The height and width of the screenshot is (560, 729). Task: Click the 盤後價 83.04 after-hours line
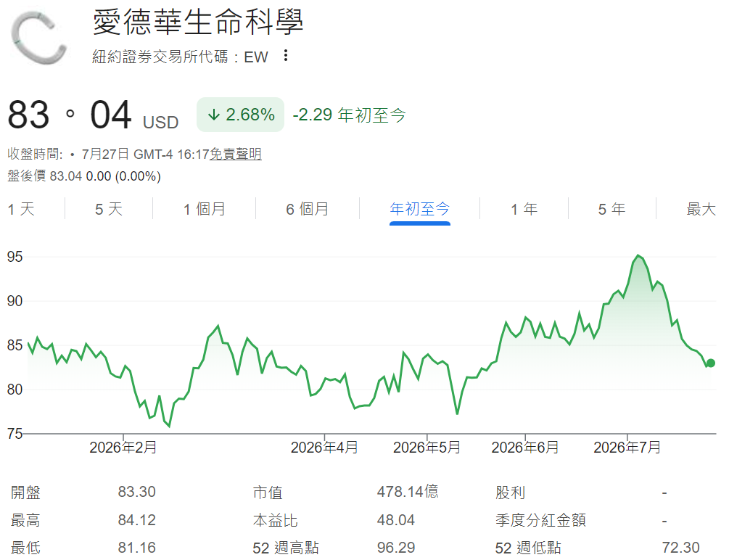coord(84,176)
